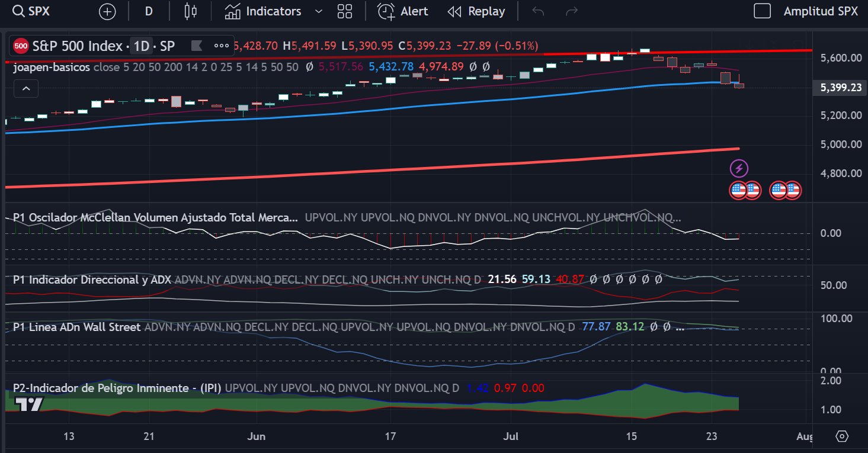Viewport: 868px width, 453px height.
Task: Select the P2-Indicador de Peligro Inminente legend
Action: tap(117, 388)
